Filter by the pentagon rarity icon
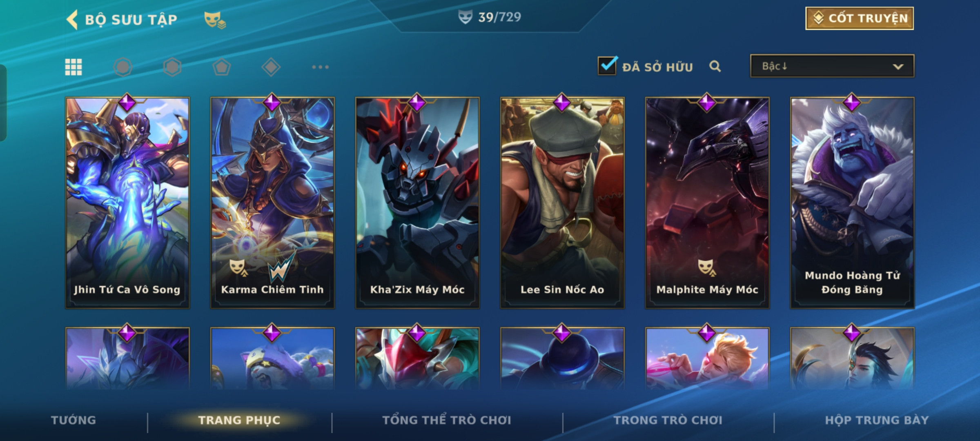Screen dimensions: 980x441 (x=222, y=67)
